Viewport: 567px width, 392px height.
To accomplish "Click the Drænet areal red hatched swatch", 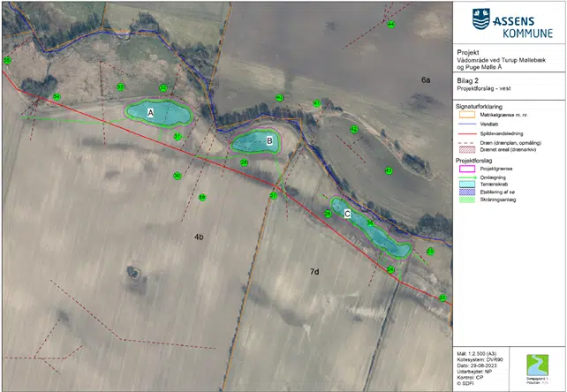I will point(467,150).
